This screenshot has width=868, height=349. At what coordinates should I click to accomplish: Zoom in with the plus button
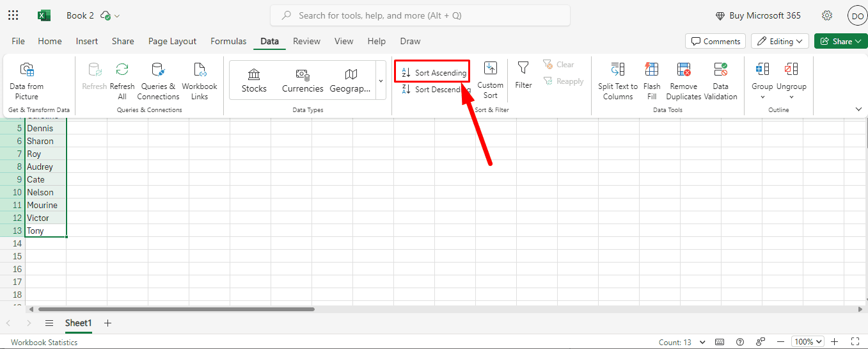(834, 342)
